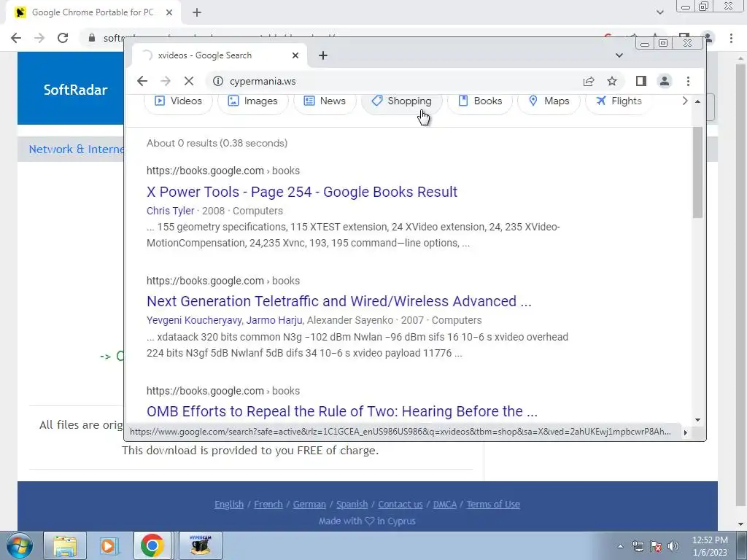The width and height of the screenshot is (747, 560).
Task: Open network icon in system tray
Action: tap(638, 546)
